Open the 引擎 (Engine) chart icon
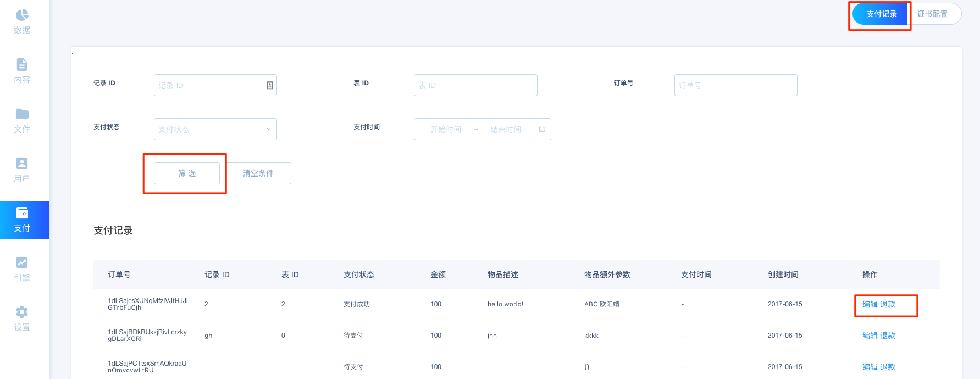Viewport: 980px width, 379px height. (22, 263)
